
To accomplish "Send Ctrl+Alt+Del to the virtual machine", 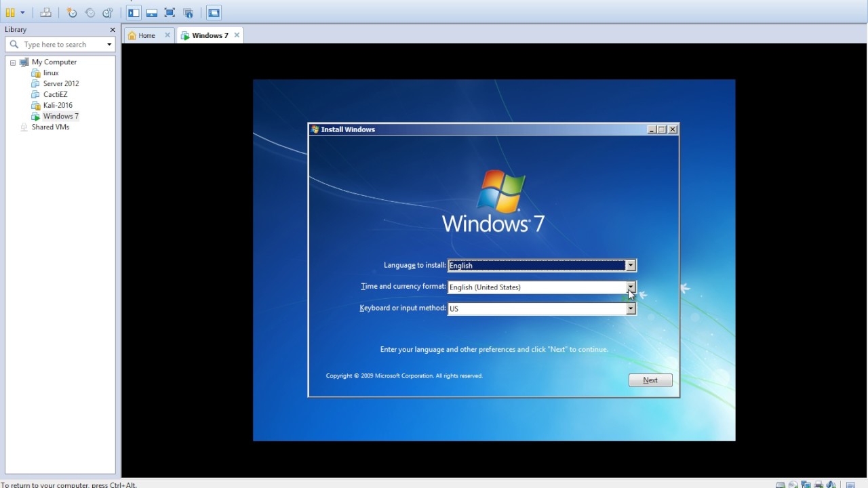I will click(x=46, y=13).
